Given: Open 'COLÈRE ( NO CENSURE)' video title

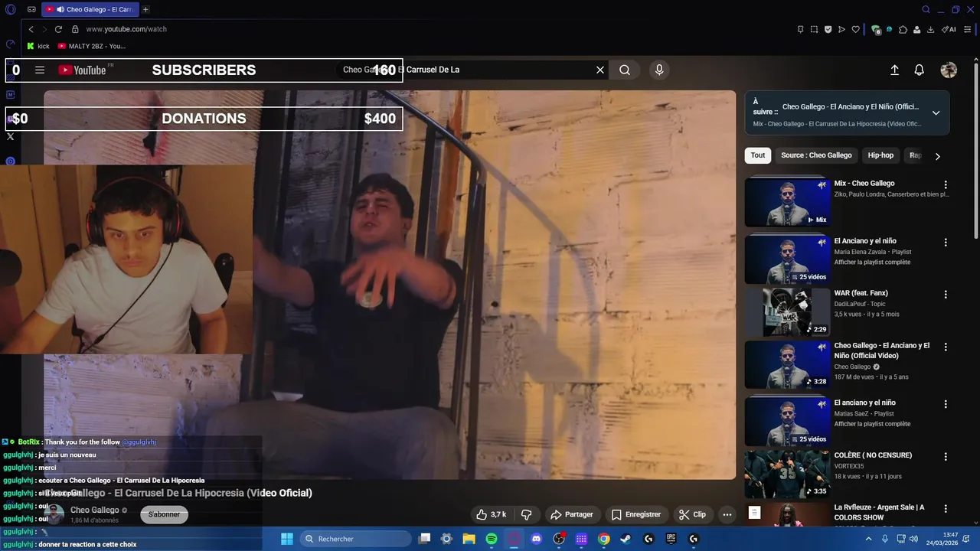Looking at the screenshot, I should pyautogui.click(x=873, y=455).
